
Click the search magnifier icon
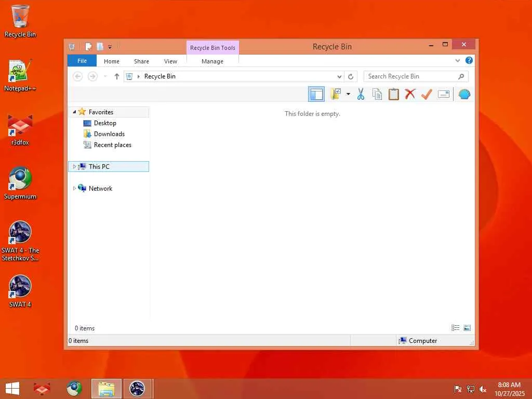pos(461,76)
